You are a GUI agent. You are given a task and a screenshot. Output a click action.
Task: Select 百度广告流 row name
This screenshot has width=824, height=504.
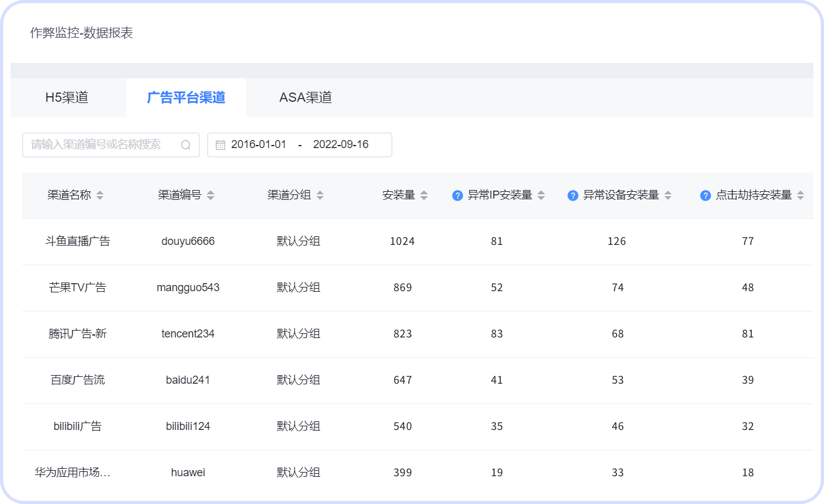tap(78, 381)
